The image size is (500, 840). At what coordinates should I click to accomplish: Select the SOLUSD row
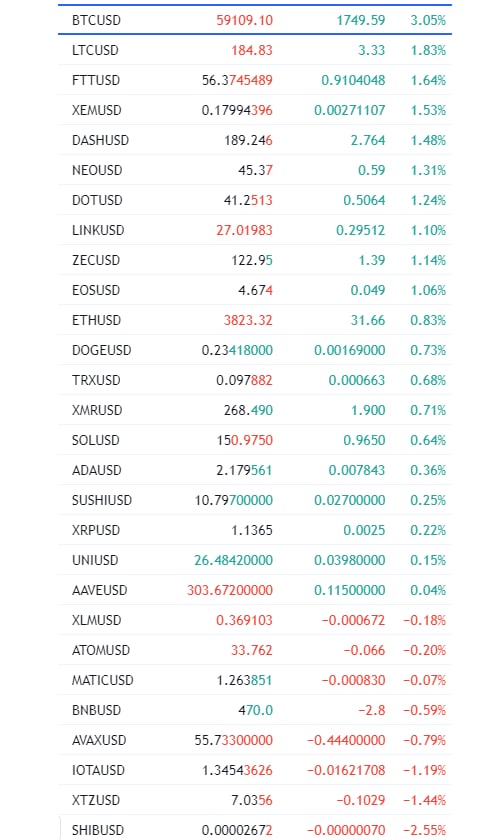point(255,440)
